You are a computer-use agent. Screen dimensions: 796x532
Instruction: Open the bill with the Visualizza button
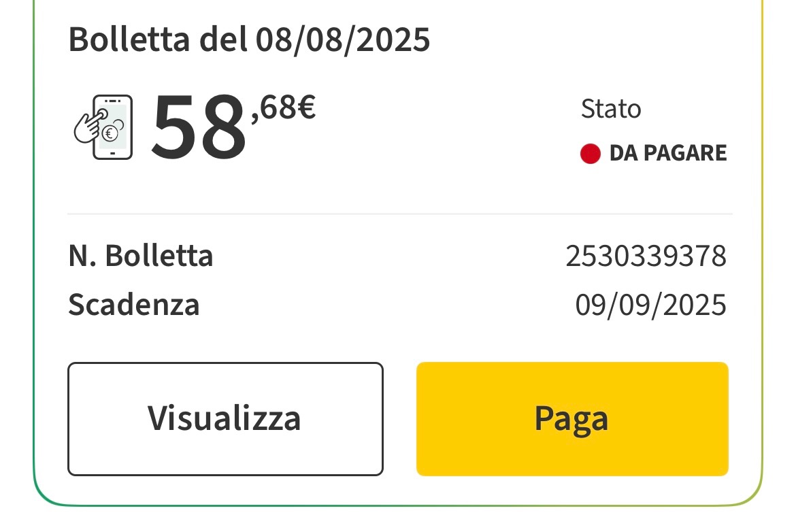point(225,419)
